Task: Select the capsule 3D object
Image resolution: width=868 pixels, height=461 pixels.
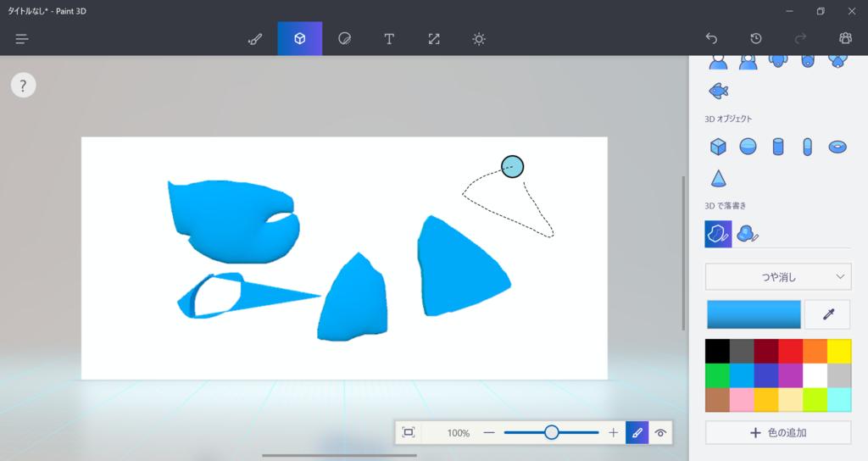Action: tap(808, 147)
